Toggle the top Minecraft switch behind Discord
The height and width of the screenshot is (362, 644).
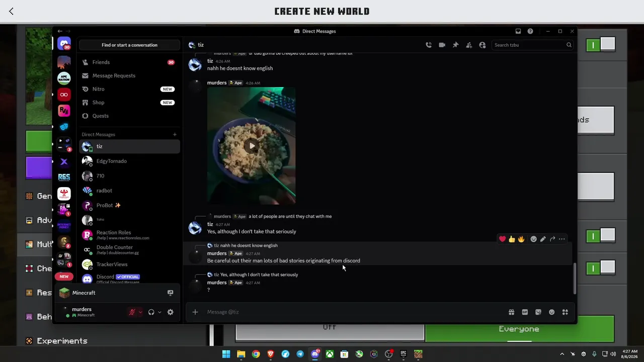600,45
